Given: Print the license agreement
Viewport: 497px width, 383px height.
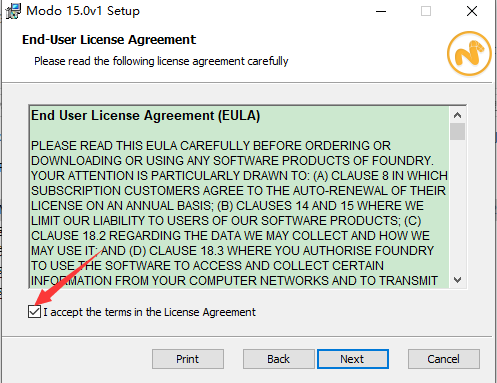Looking at the screenshot, I should point(188,359).
